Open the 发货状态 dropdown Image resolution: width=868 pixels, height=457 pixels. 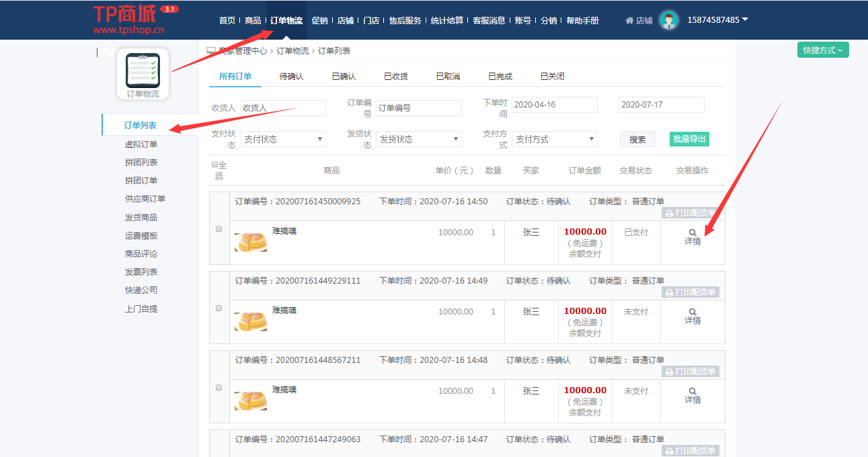click(x=418, y=139)
